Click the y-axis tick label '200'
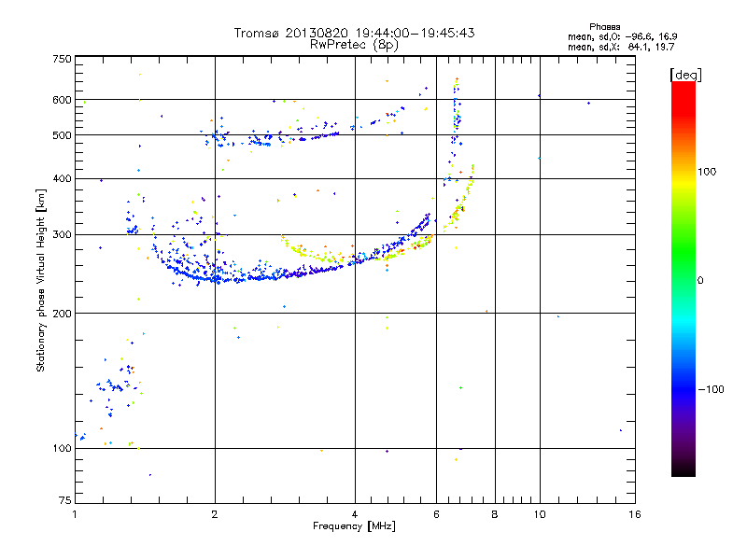Viewport: 747px width, 560px height. [62, 314]
